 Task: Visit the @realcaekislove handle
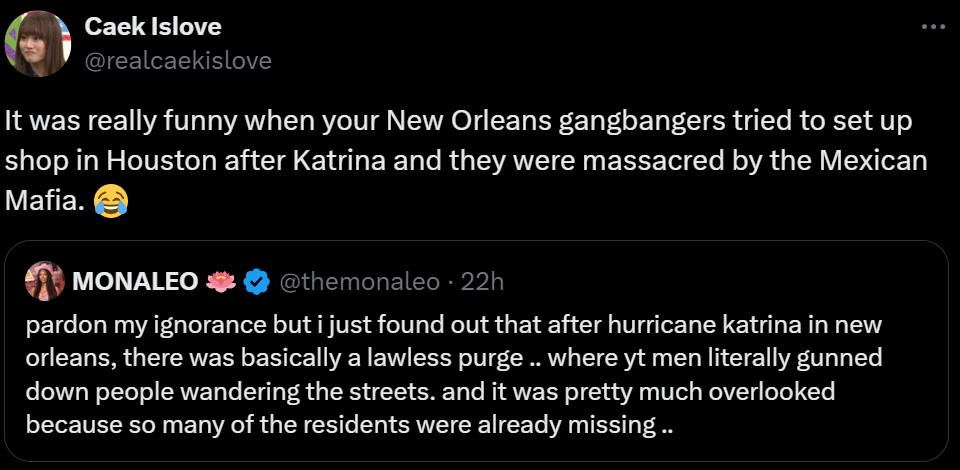tap(178, 60)
